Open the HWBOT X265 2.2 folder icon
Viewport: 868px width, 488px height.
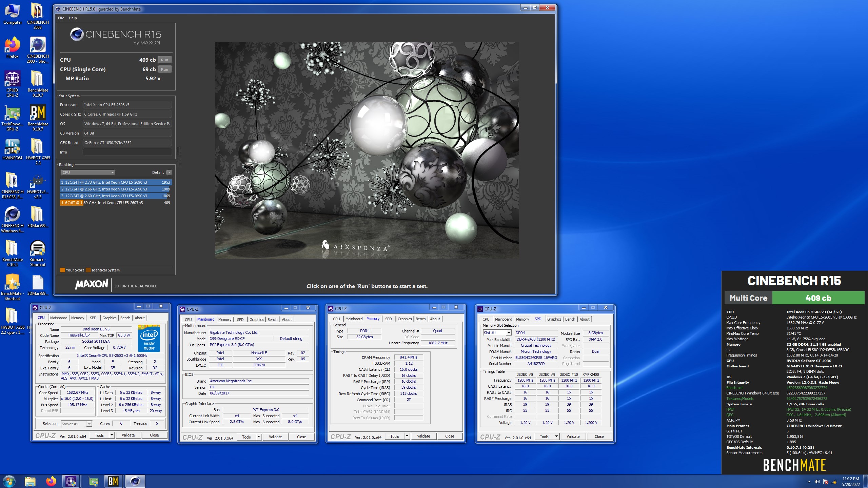tap(13, 321)
